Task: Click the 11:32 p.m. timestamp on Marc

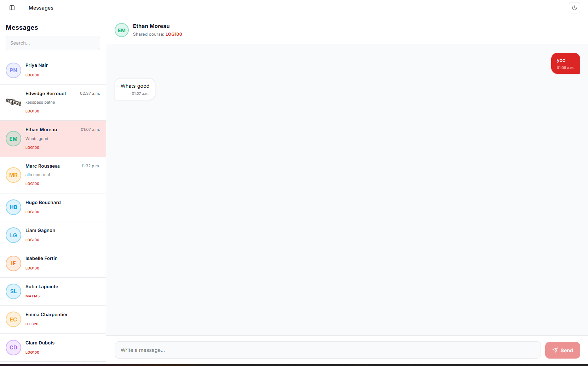Action: [91, 166]
